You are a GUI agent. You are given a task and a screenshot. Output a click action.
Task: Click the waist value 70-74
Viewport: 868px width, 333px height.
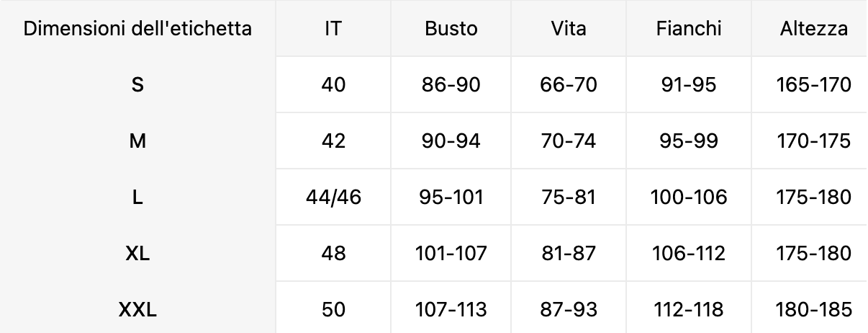click(x=569, y=141)
